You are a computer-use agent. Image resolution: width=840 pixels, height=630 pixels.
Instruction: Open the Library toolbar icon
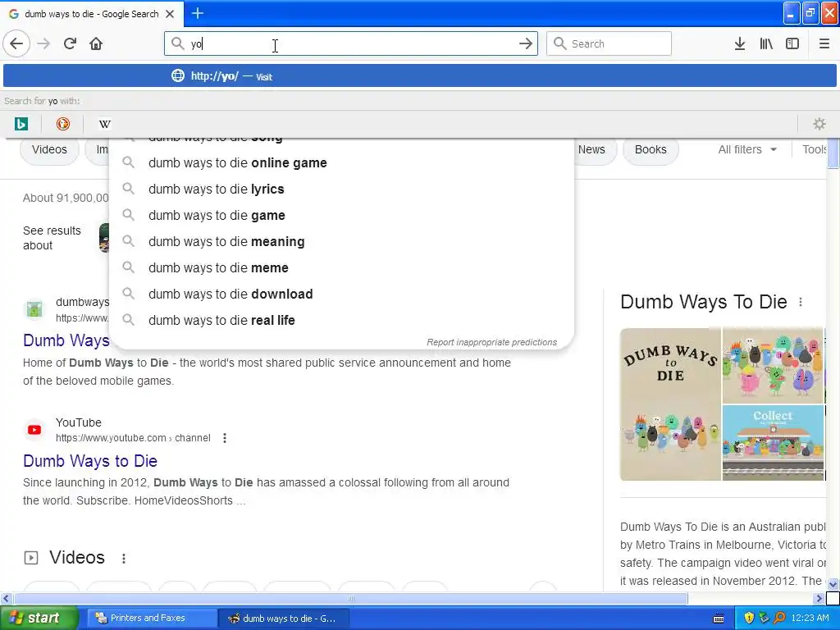click(766, 43)
